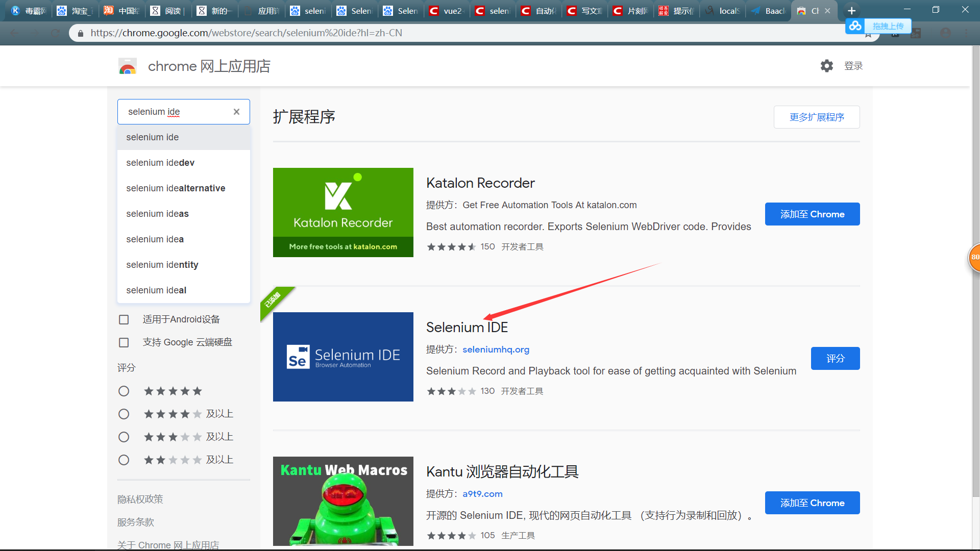Select the five-star rating filter

124,391
